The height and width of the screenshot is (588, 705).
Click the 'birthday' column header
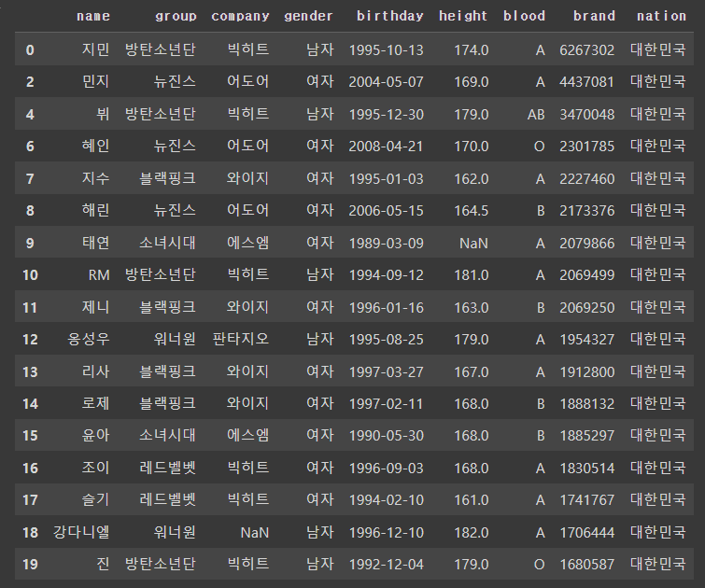tap(389, 16)
